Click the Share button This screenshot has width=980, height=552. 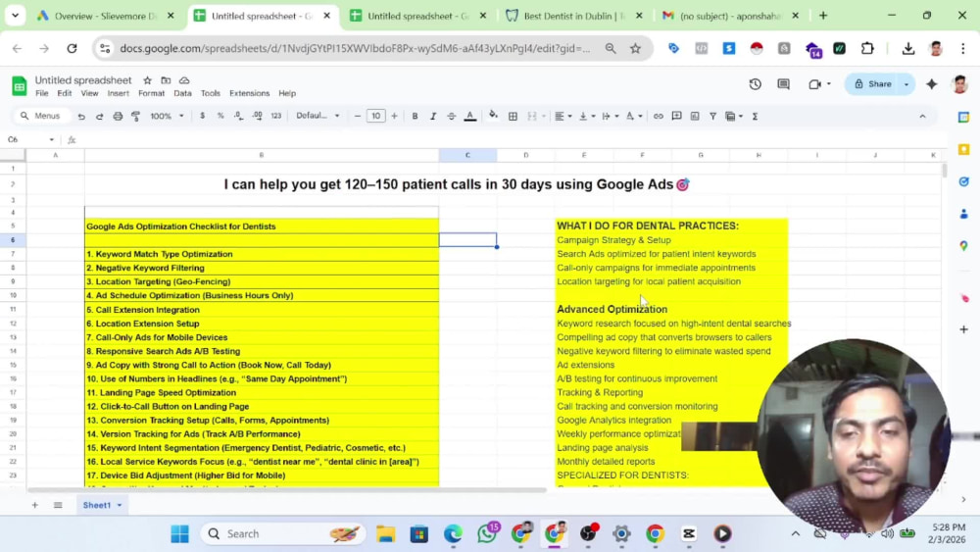coord(873,83)
